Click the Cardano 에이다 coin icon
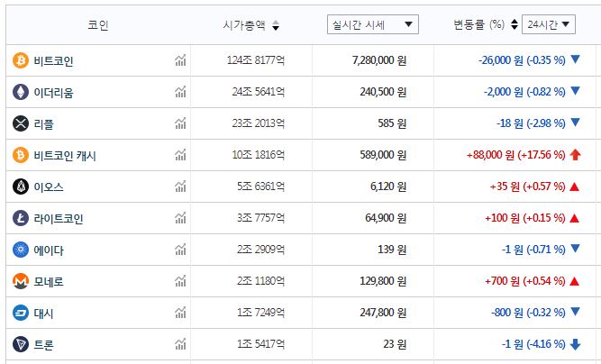The image size is (601, 364). coord(20,250)
